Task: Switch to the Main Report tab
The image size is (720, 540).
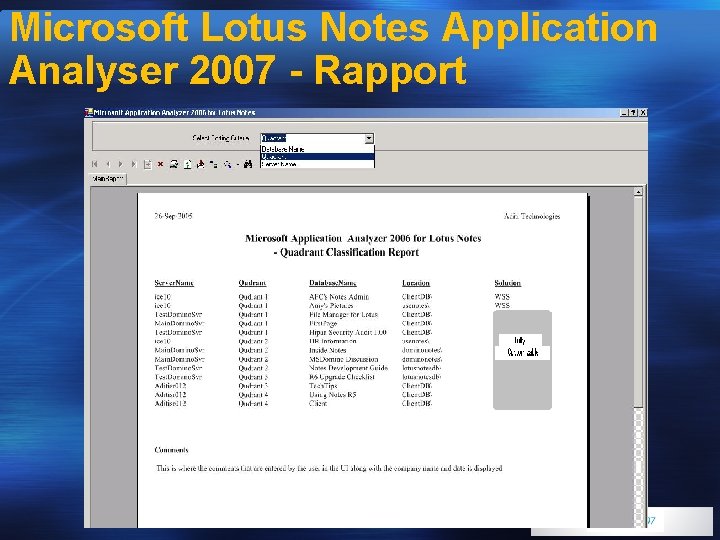Action: 108,179
